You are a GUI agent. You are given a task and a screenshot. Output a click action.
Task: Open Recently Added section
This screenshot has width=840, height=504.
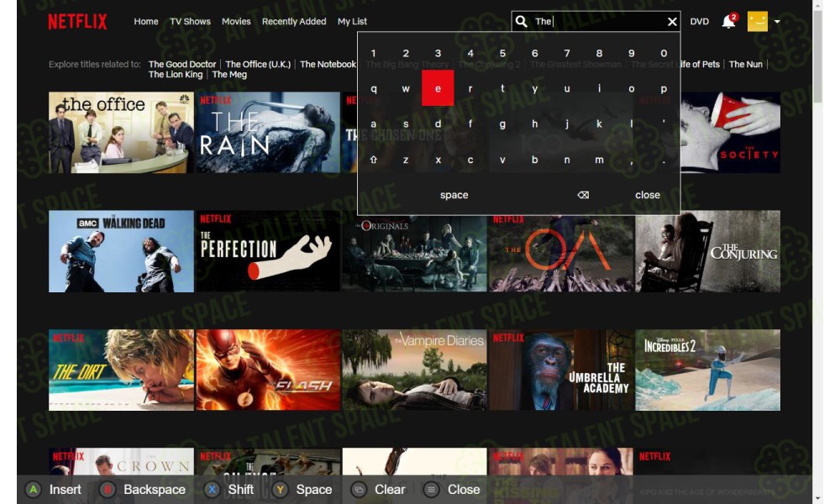tap(294, 22)
